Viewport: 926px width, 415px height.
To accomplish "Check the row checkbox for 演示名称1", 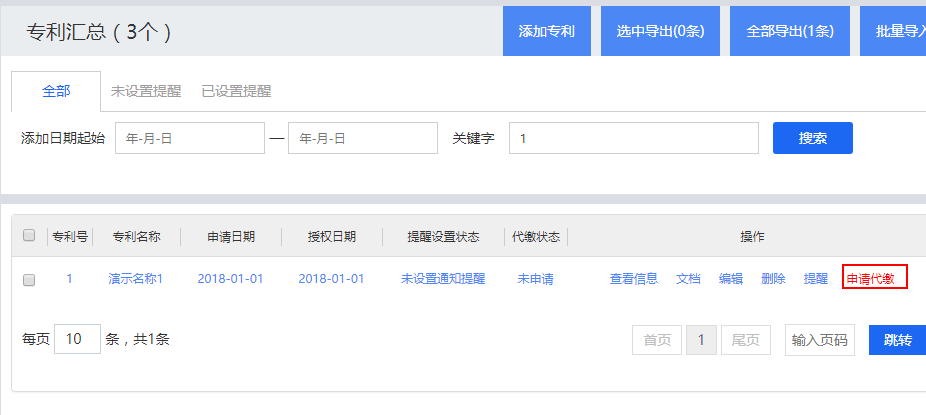I will pyautogui.click(x=29, y=280).
